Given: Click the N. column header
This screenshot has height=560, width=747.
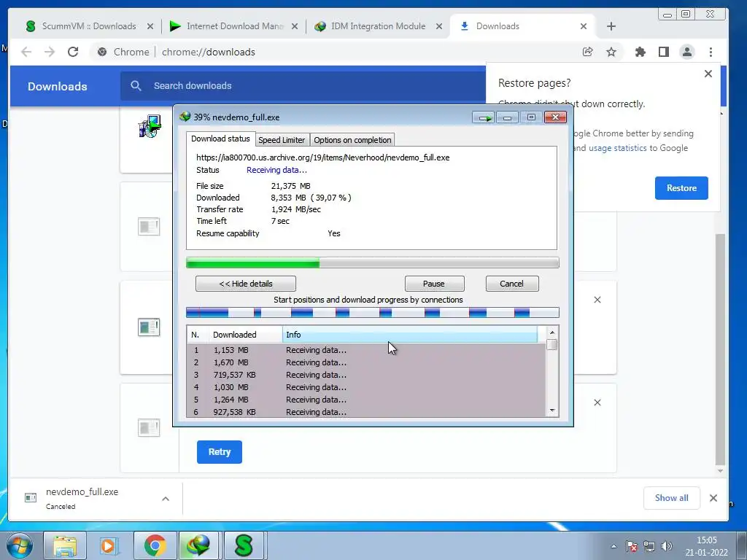Looking at the screenshot, I should [198, 335].
